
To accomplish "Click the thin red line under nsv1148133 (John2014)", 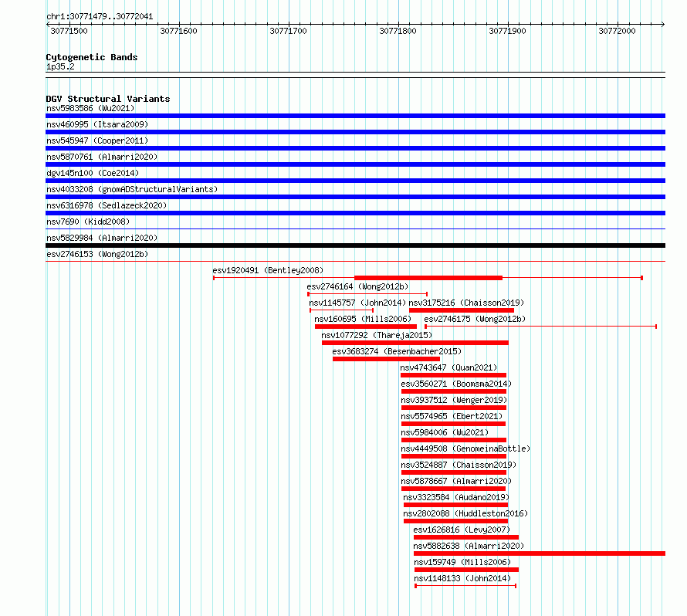I will (465, 586).
